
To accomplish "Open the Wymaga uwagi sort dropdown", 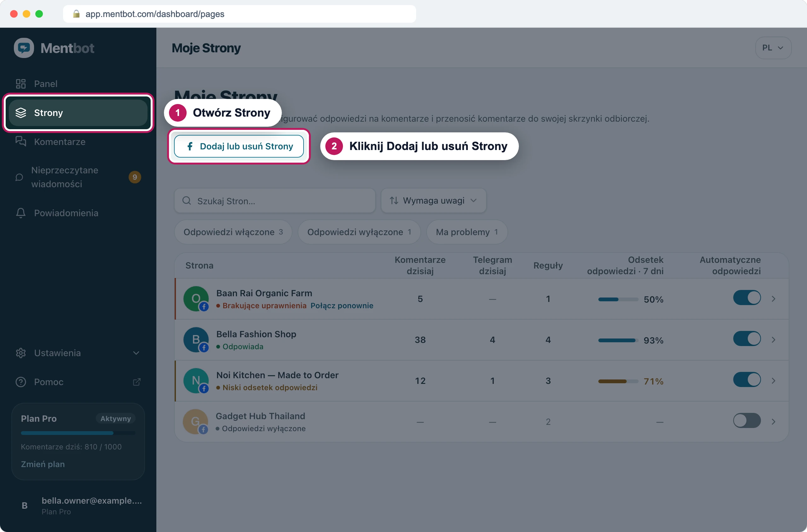I will 433,201.
